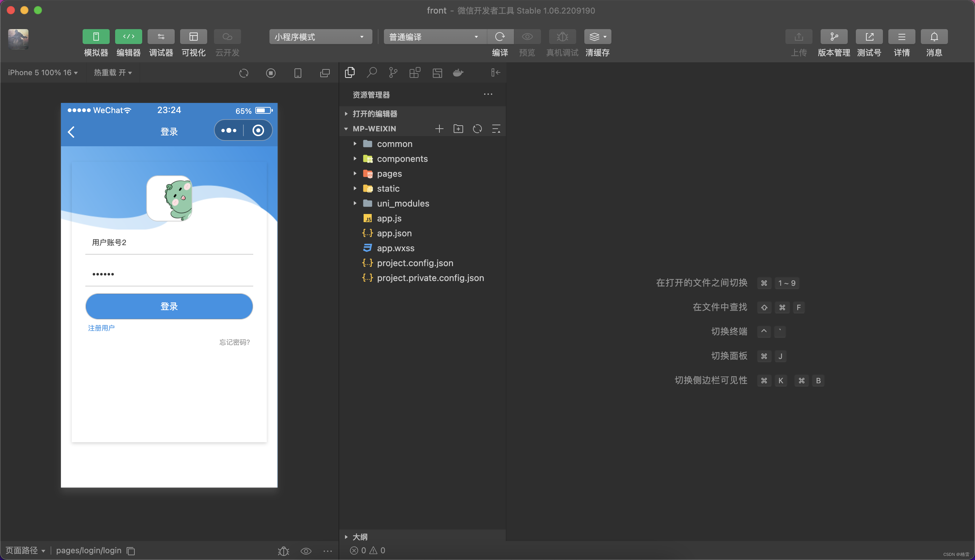Open the messages bell
The width and height of the screenshot is (975, 560).
coord(934,37)
